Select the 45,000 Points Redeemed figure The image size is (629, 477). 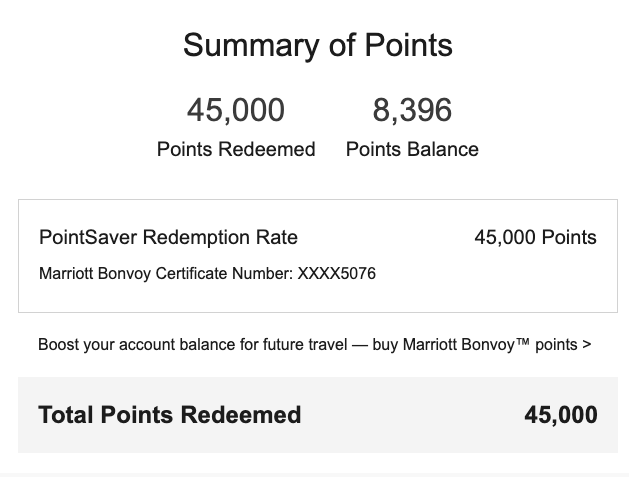pos(236,110)
